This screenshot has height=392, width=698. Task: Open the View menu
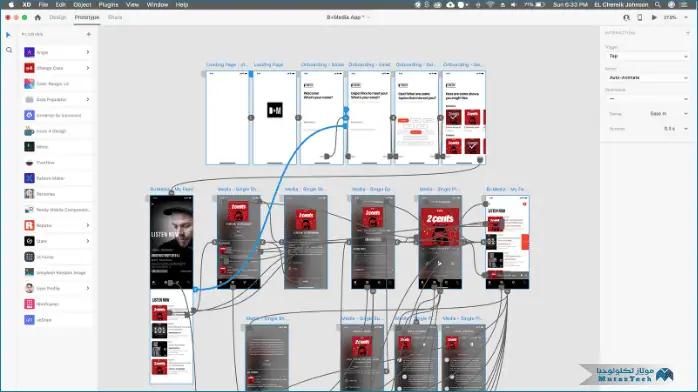tap(132, 4)
